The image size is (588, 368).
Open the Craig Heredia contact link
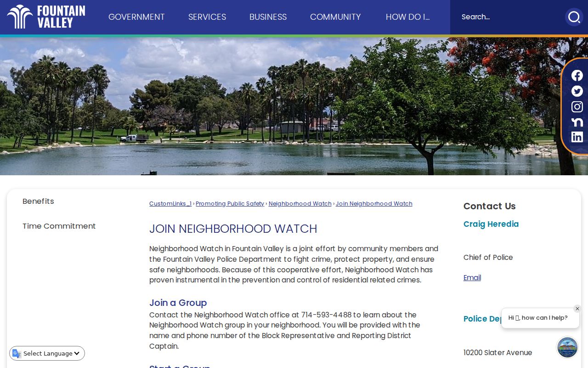pyautogui.click(x=491, y=224)
